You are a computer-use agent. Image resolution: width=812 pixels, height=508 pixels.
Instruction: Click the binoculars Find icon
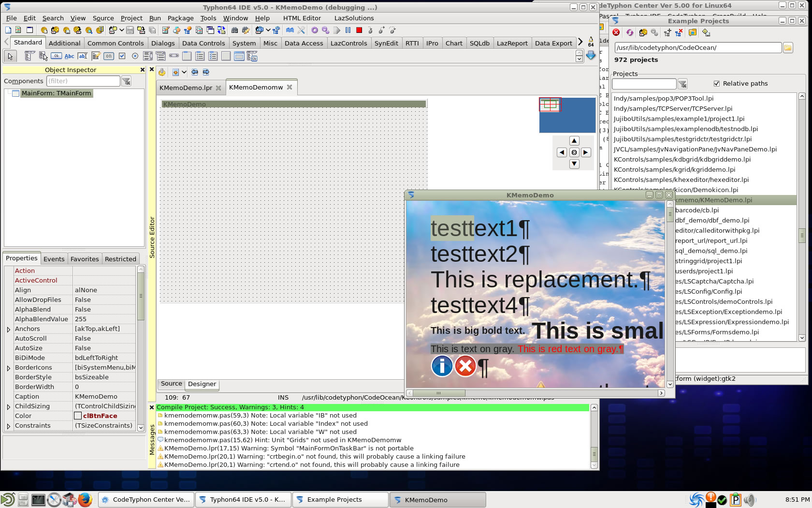coord(234,30)
